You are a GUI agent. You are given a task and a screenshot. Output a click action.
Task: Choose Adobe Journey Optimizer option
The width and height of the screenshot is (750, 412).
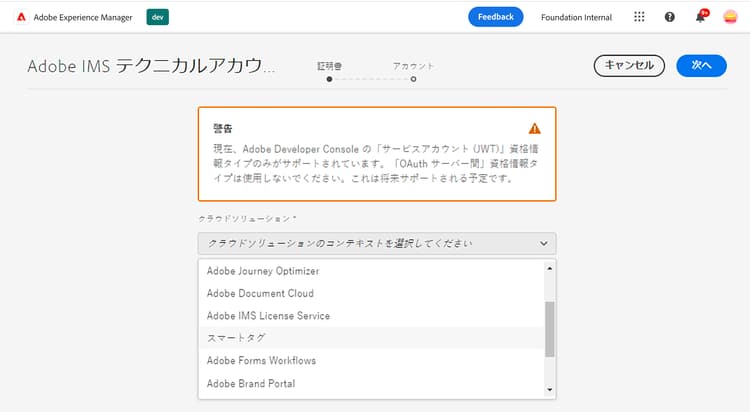tap(371, 271)
